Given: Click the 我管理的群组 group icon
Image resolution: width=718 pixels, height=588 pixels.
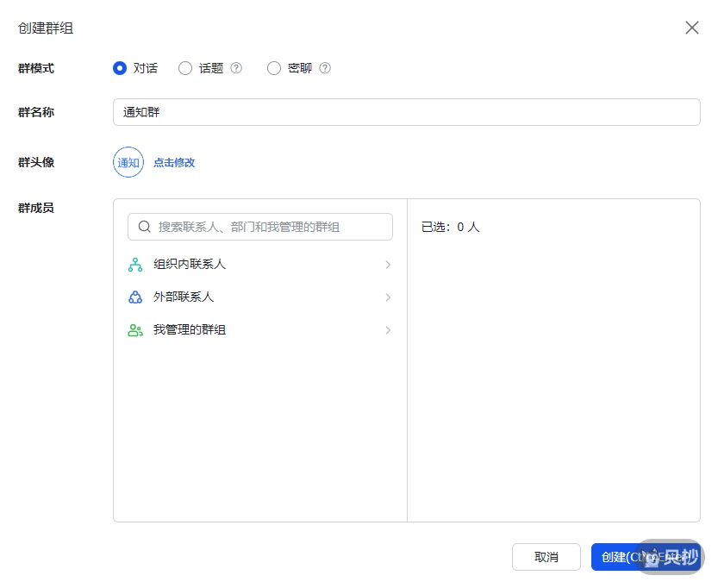Looking at the screenshot, I should pyautogui.click(x=134, y=329).
